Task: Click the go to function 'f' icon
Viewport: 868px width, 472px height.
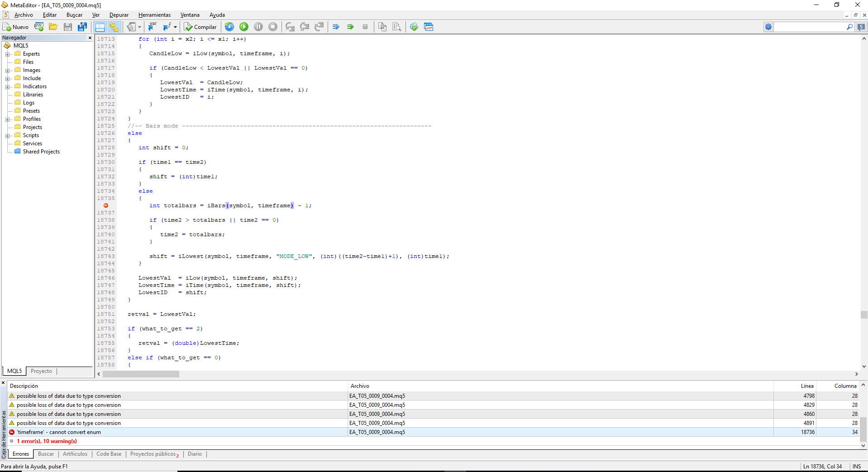Action: (167, 27)
